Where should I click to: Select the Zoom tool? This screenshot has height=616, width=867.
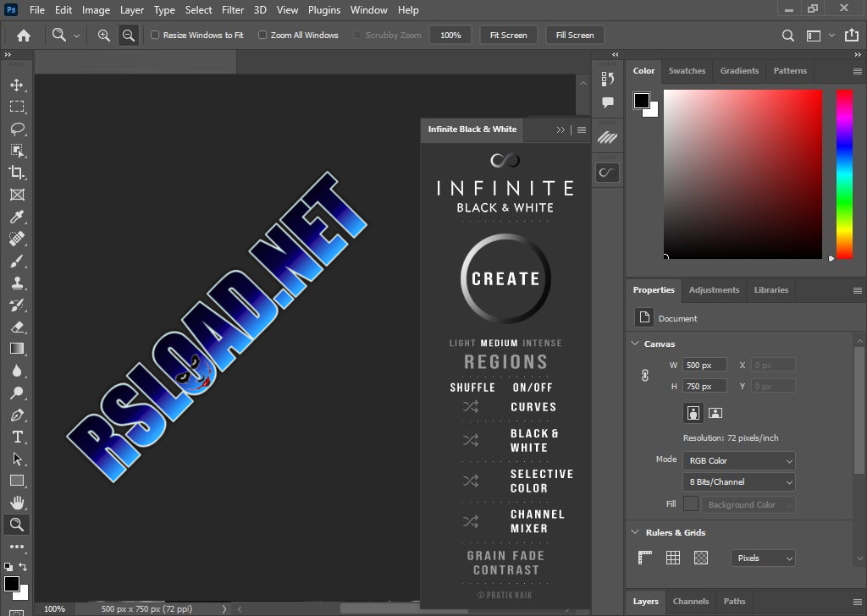coord(18,525)
